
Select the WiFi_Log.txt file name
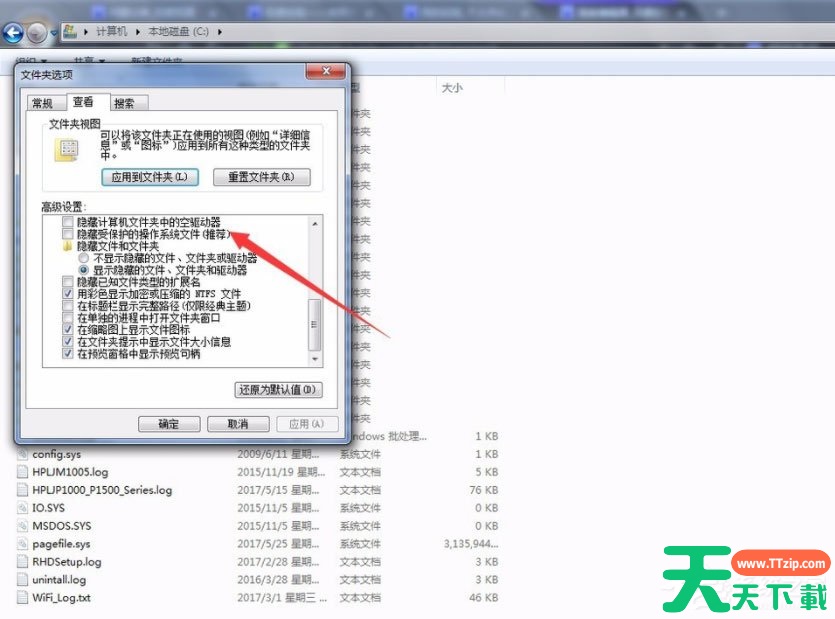point(61,598)
